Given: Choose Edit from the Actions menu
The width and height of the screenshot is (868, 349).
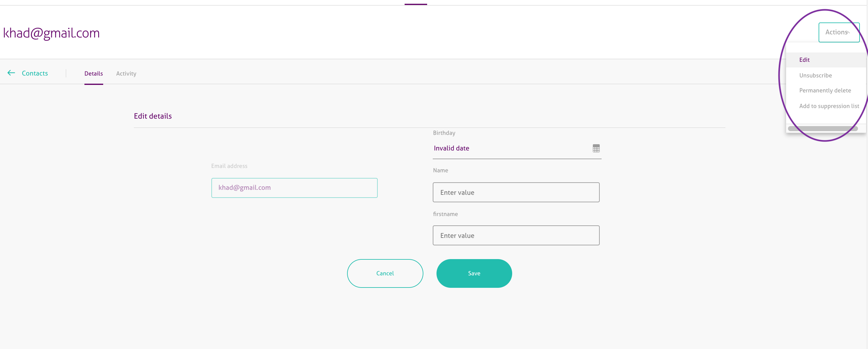Looking at the screenshot, I should (x=804, y=60).
